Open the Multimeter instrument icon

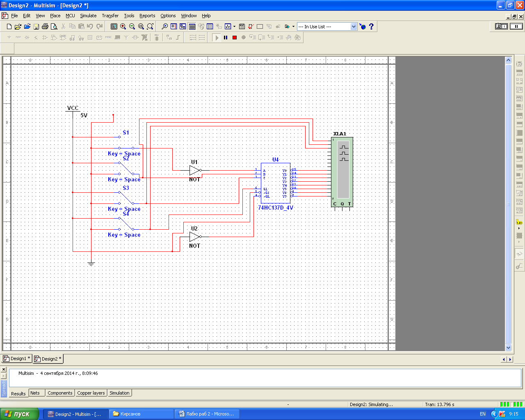(519, 64)
